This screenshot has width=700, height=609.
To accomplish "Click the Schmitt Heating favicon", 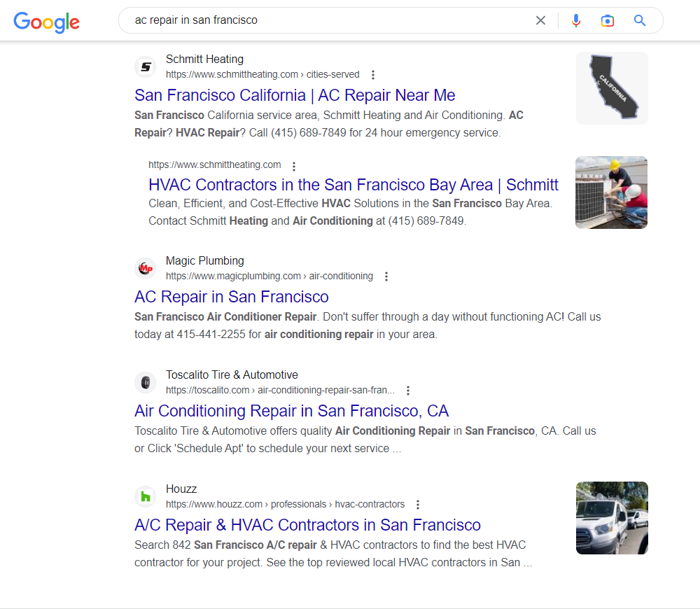I will [x=146, y=67].
